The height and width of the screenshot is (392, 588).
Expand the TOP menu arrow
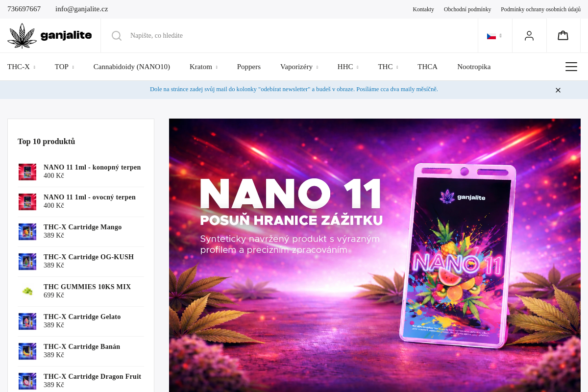[x=73, y=67]
